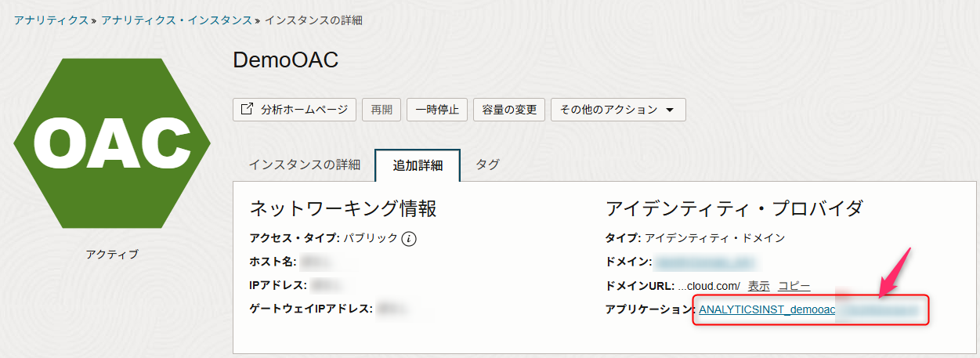980x358 pixels.
Task: Go to アナリティクス・インスタンス breadcrumb
Action: (176, 20)
